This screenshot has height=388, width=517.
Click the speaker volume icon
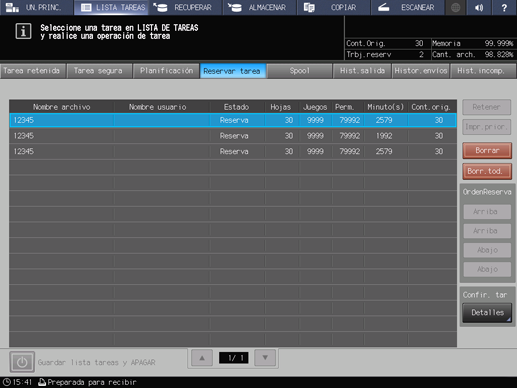point(479,7)
